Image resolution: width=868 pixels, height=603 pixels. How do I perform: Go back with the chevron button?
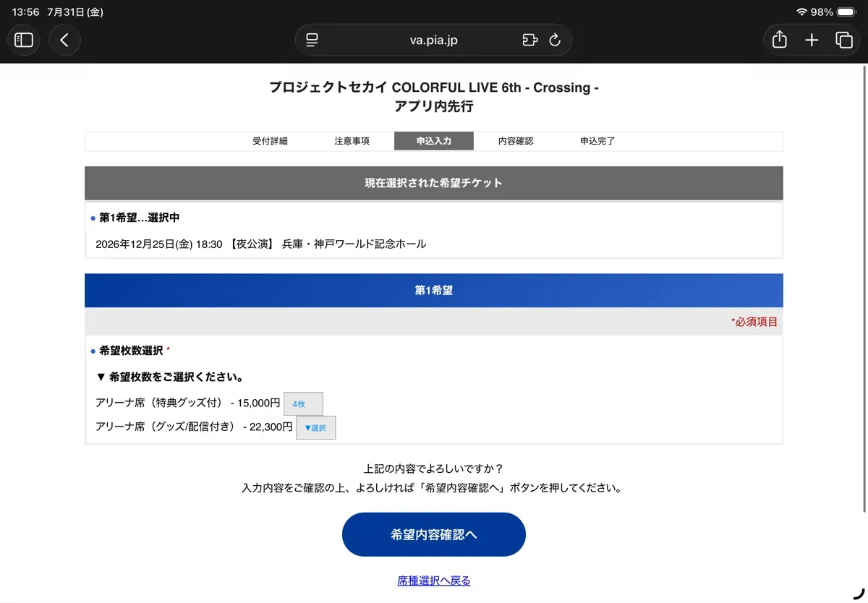point(64,40)
